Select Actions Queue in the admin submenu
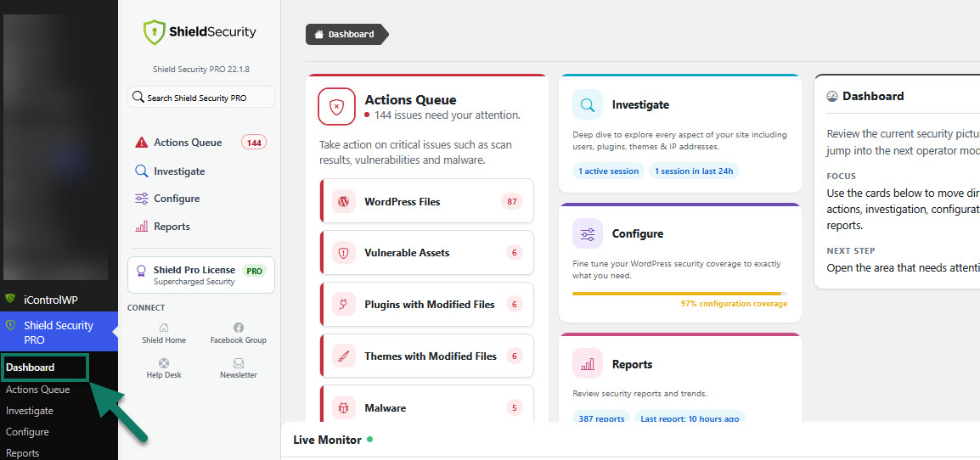Viewport: 980px width, 460px height. point(37,390)
